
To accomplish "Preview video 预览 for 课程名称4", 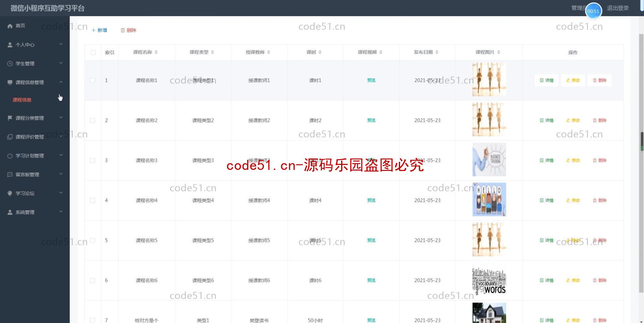I will click(371, 200).
